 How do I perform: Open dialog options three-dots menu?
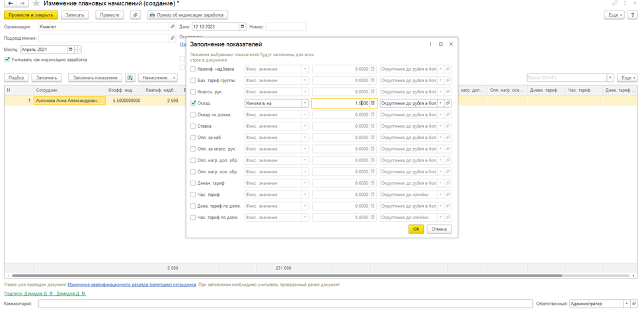(x=430, y=44)
